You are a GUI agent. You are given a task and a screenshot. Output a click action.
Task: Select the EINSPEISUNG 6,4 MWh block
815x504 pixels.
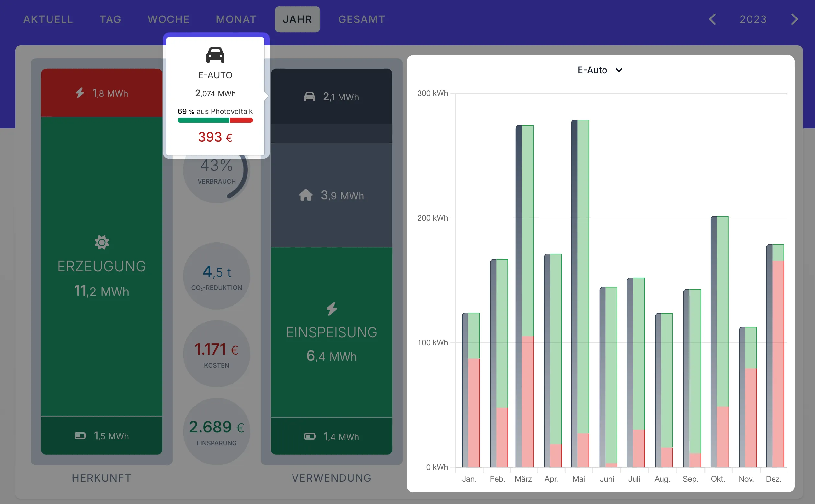[331, 332]
